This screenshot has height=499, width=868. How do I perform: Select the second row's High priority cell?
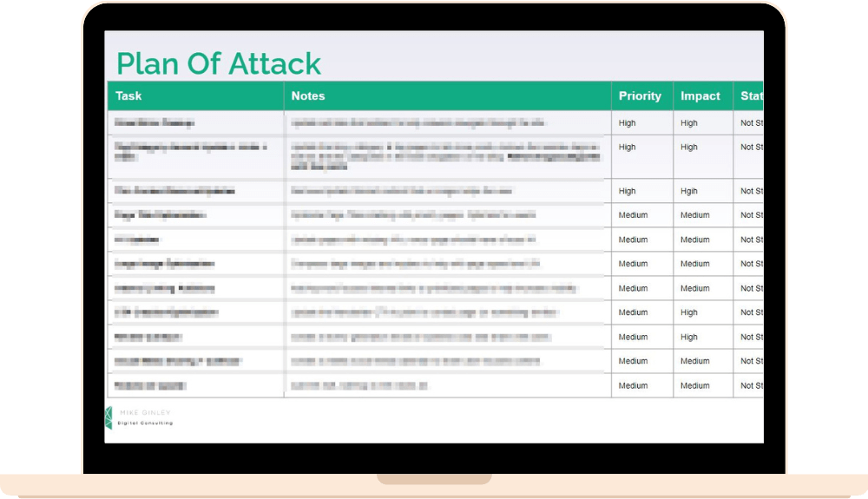tap(628, 148)
